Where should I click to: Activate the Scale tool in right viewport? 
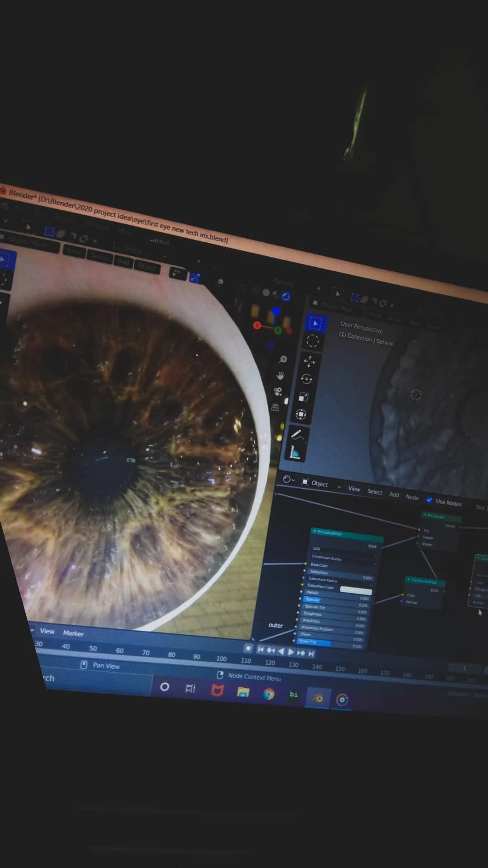[304, 397]
